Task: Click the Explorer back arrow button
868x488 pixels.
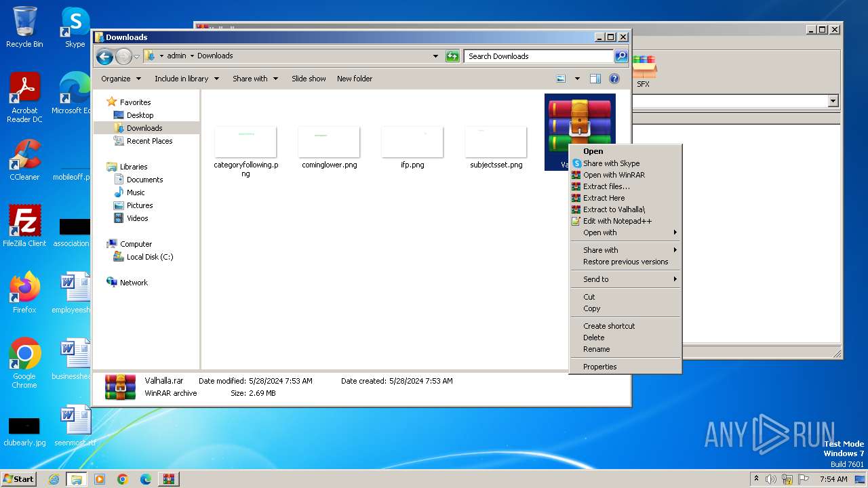Action: (x=104, y=56)
